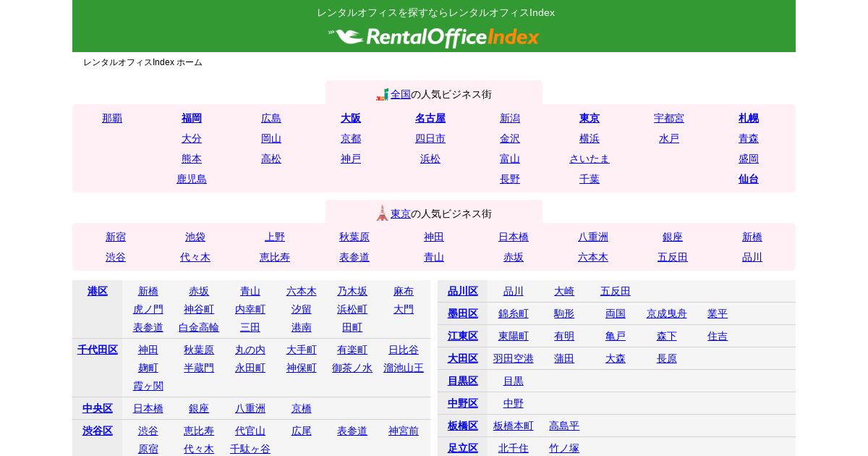Visit the 四日市 city link
Viewport: 868px width, 456px height.
(430, 138)
